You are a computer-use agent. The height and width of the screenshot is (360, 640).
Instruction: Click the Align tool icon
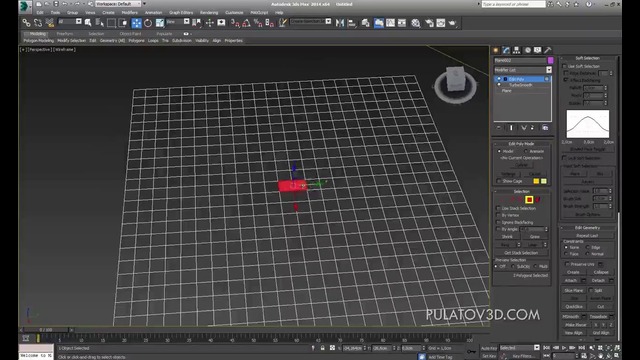click(x=351, y=23)
